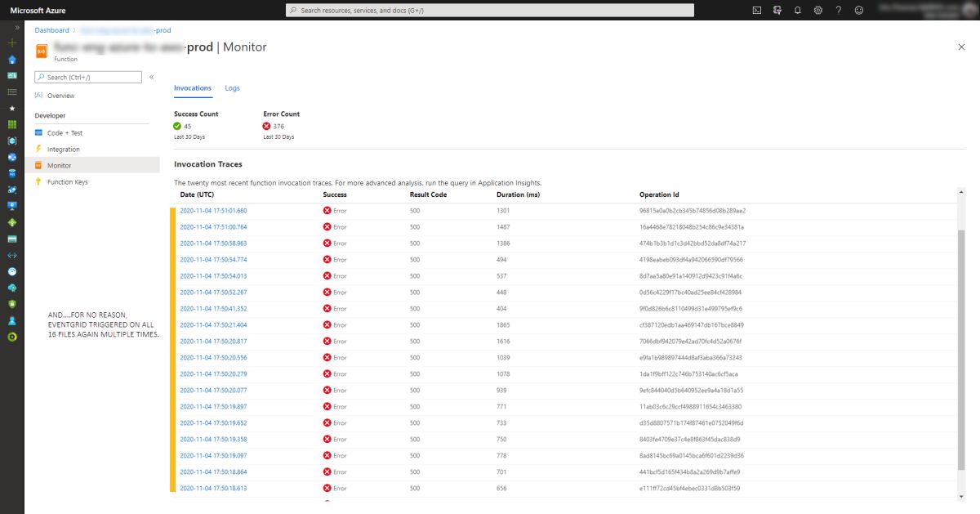Viewport: 980px width, 514px height.
Task: Open All resources green grid icon
Action: pyautogui.click(x=11, y=124)
